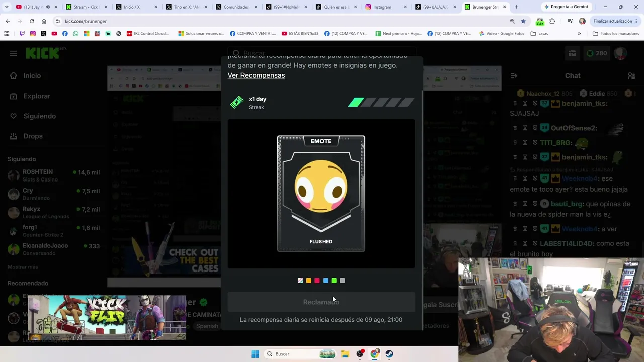Open the Windows Start menu

(x=255, y=354)
